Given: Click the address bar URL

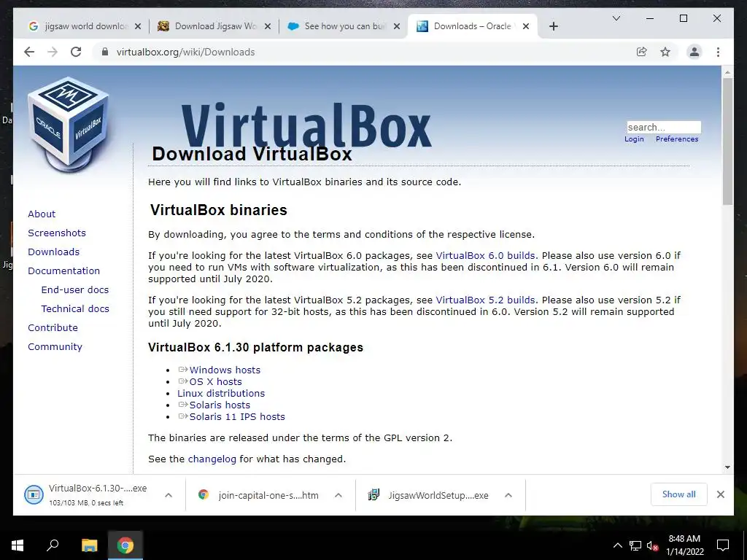Looking at the screenshot, I should [186, 52].
